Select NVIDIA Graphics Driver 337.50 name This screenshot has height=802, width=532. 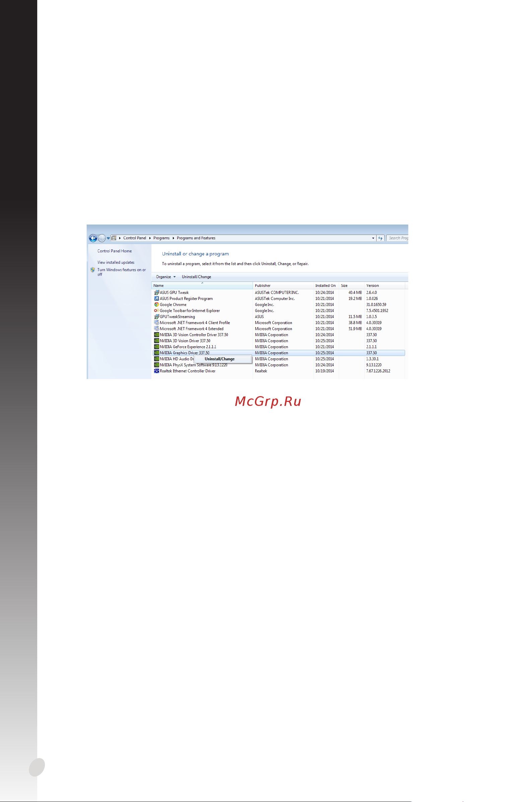[x=185, y=353]
